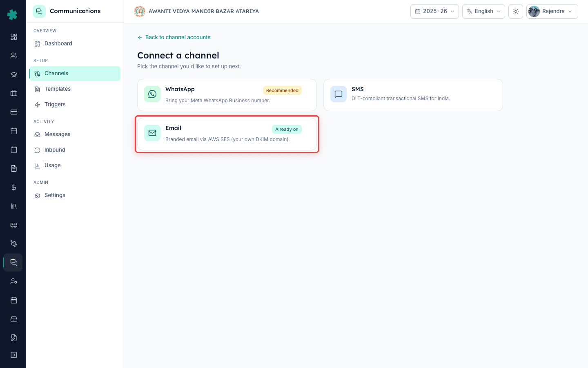
Task: Go to Dashboard in the sidebar
Action: point(75,44)
